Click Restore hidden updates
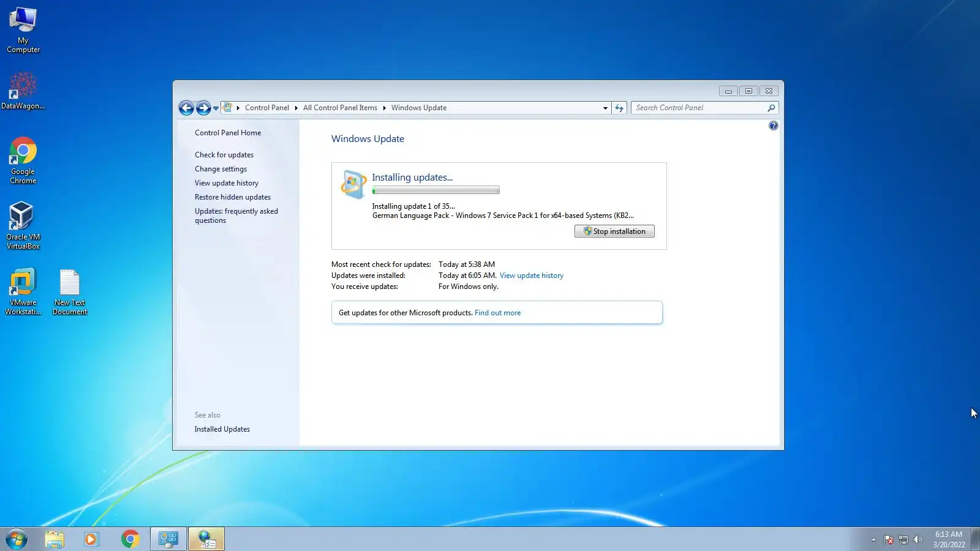The width and height of the screenshot is (980, 551). point(233,197)
